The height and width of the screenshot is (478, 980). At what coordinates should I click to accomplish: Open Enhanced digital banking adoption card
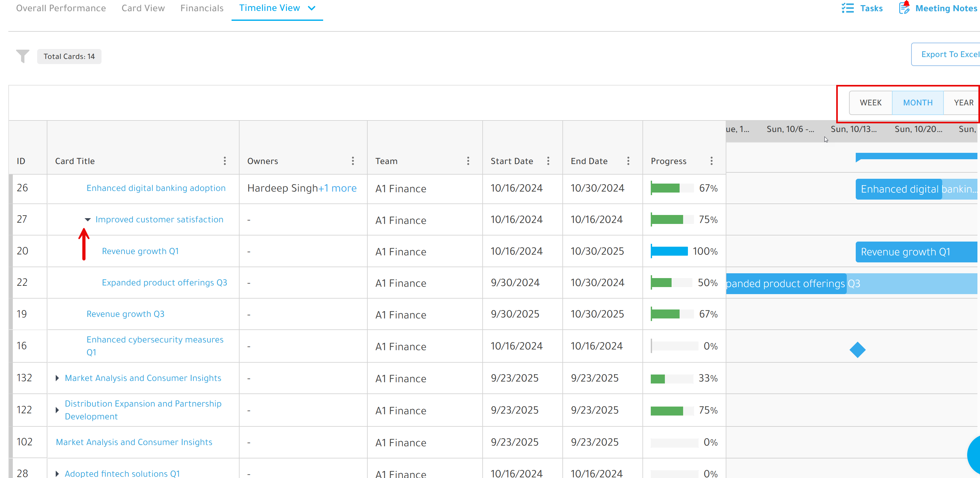(156, 188)
